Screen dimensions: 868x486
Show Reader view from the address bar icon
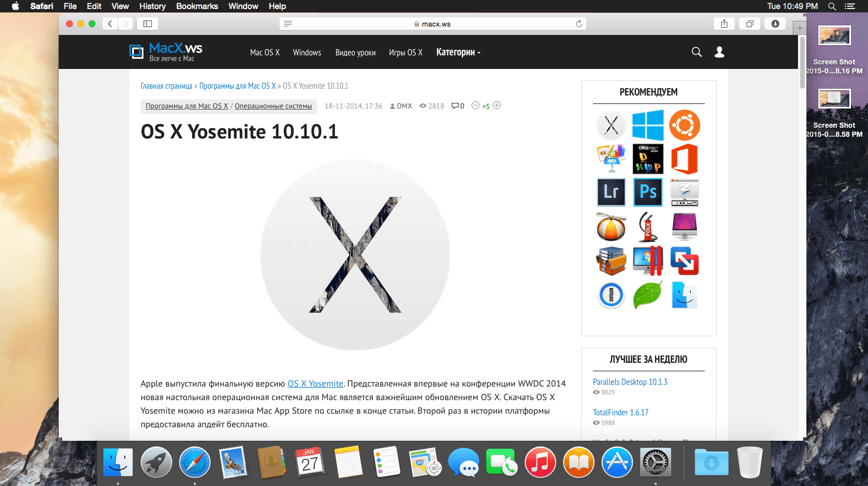[x=288, y=24]
